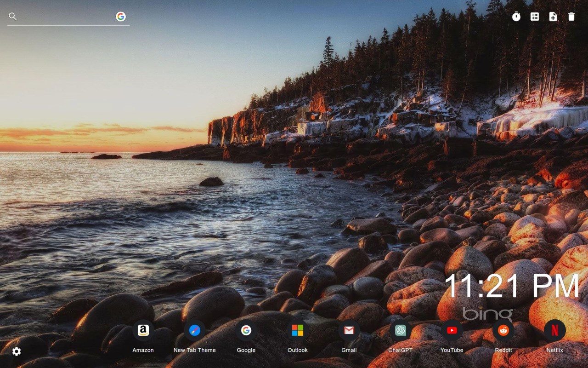Open the timer stopwatch tool
The image size is (588, 368).
click(x=516, y=17)
